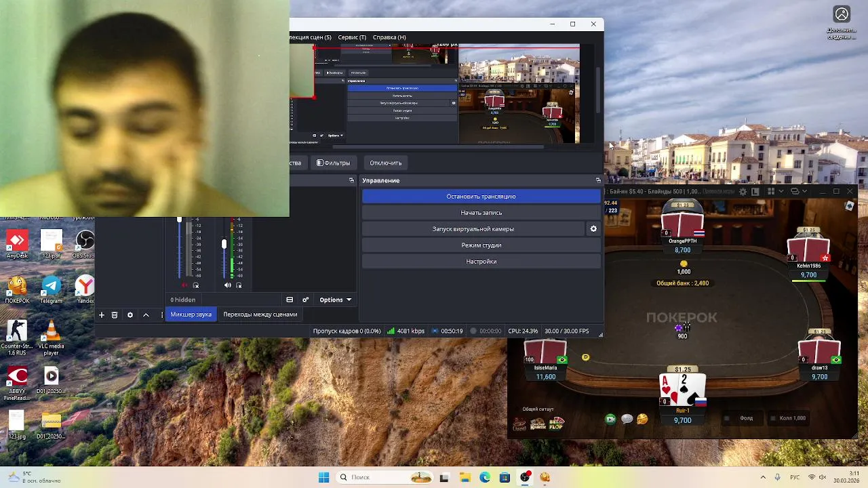Screen dimensions: 868x488
Task: Unmute the muted red speaker channel
Action: coord(184,285)
